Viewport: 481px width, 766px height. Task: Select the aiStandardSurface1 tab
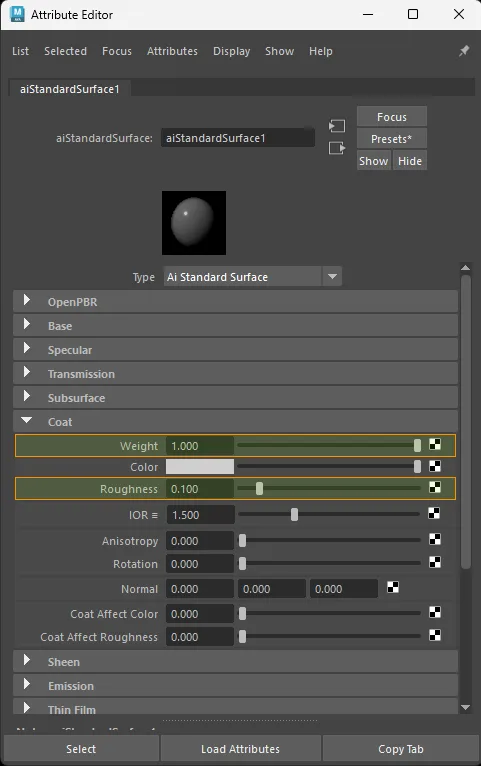(x=69, y=89)
